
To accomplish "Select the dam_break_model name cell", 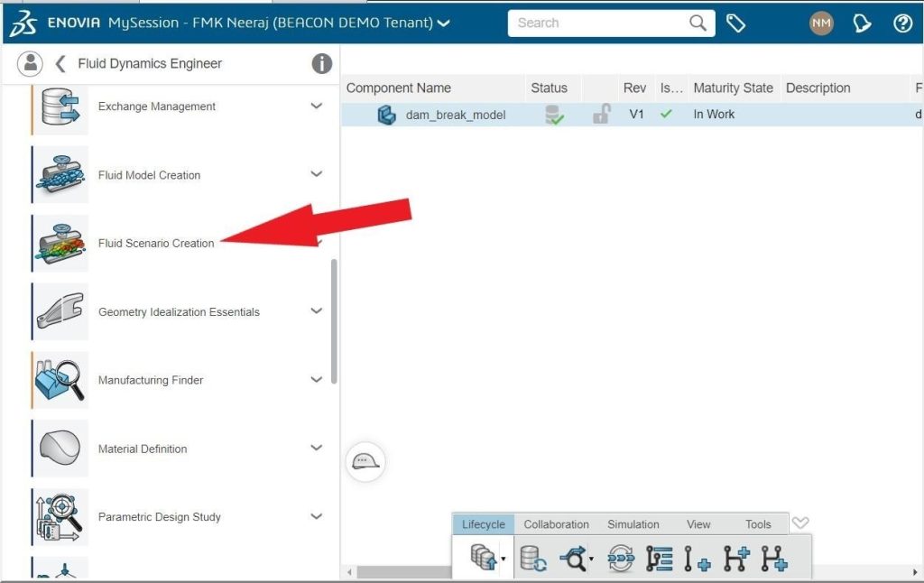I will click(x=456, y=115).
